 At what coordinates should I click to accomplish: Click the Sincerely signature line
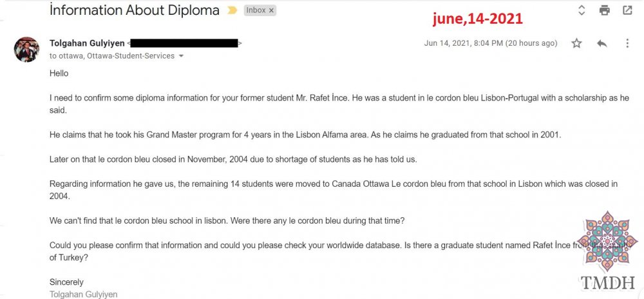click(66, 282)
